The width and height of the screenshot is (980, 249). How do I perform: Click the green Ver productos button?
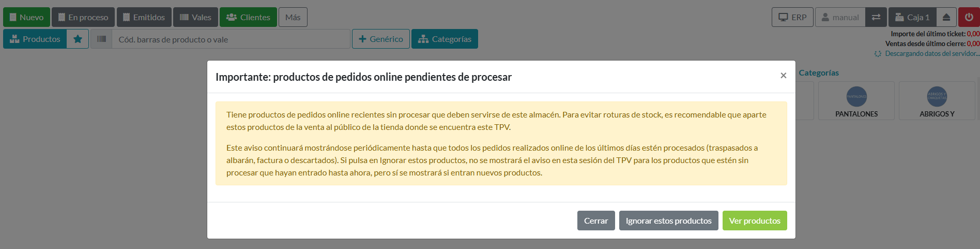[x=754, y=221]
